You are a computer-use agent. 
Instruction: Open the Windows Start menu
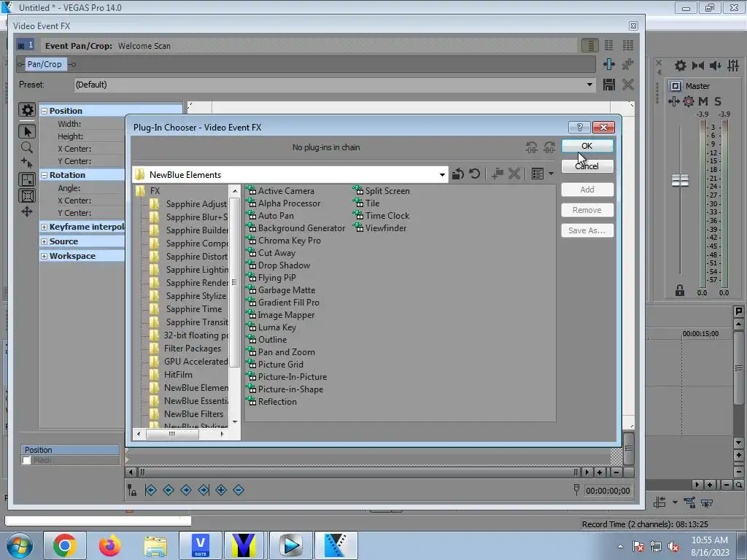pos(19,545)
